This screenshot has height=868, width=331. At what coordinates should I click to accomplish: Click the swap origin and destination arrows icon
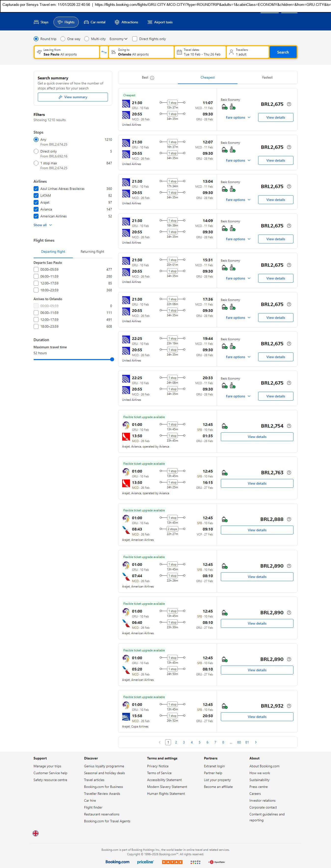tap(104, 52)
